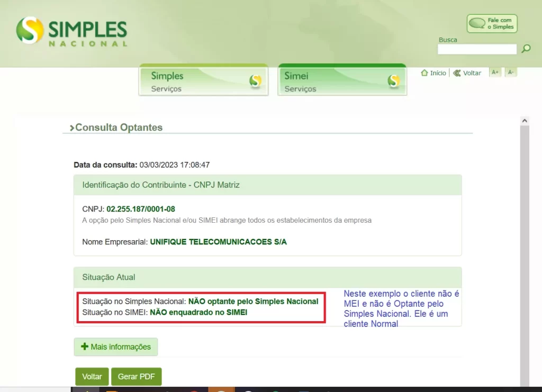
Task: Click the Simples Nacional logo
Action: point(71,31)
